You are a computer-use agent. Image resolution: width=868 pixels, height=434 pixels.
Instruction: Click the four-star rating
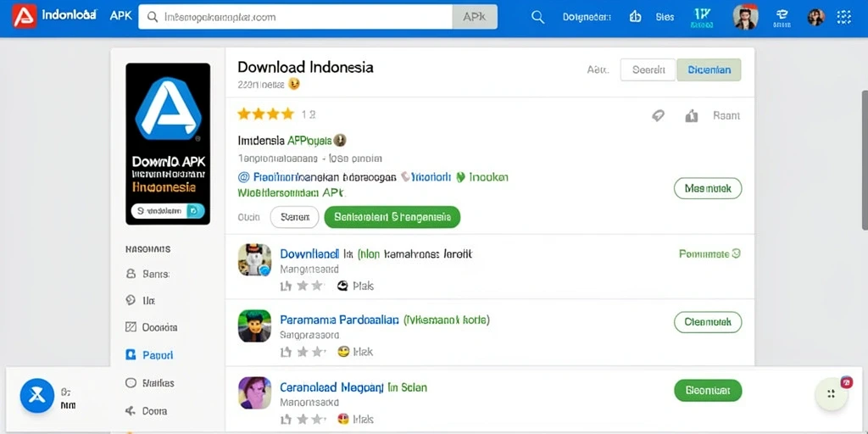click(x=265, y=114)
